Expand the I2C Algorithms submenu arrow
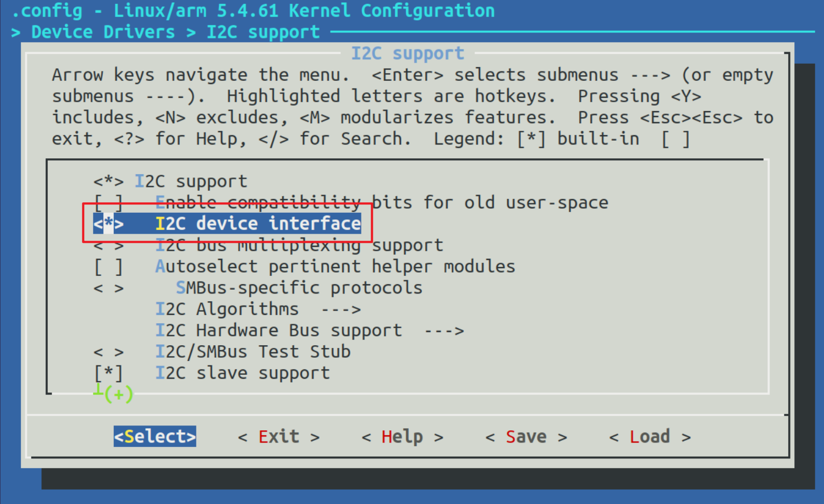 [x=341, y=309]
